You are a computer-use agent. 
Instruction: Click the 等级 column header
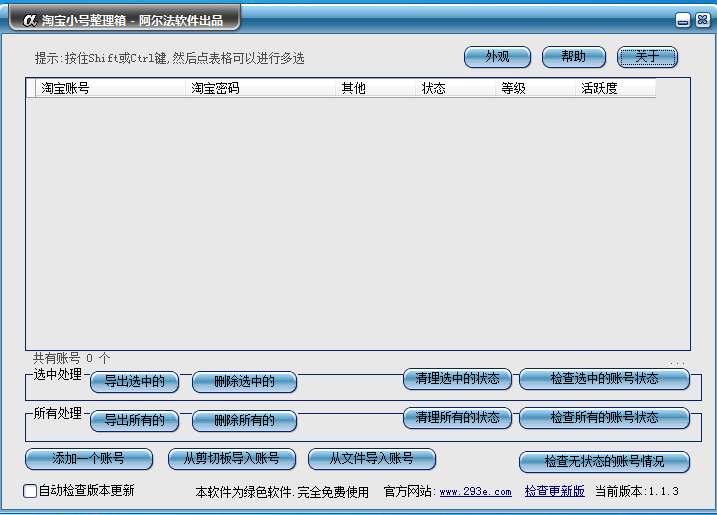(535, 88)
